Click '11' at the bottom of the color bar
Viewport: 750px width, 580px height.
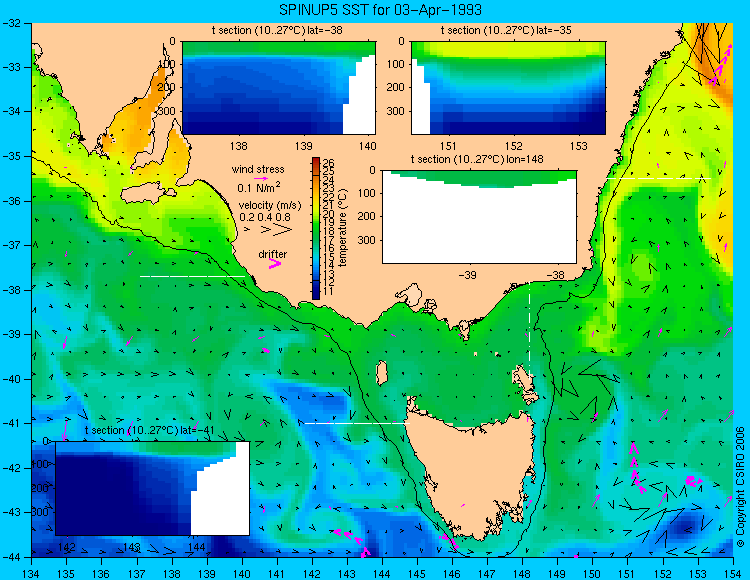tap(328, 292)
